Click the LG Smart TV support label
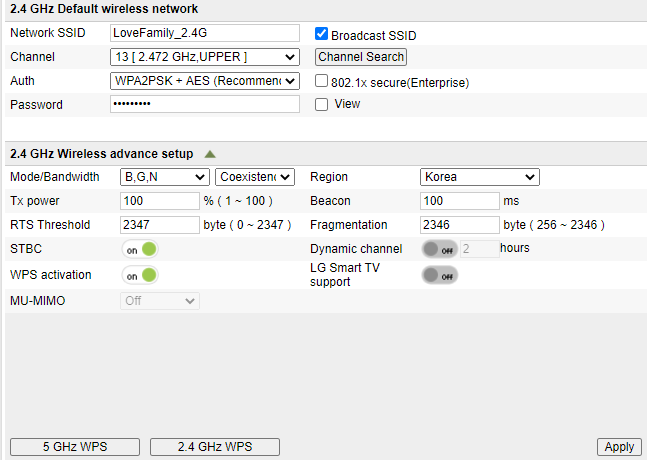 pos(345,275)
